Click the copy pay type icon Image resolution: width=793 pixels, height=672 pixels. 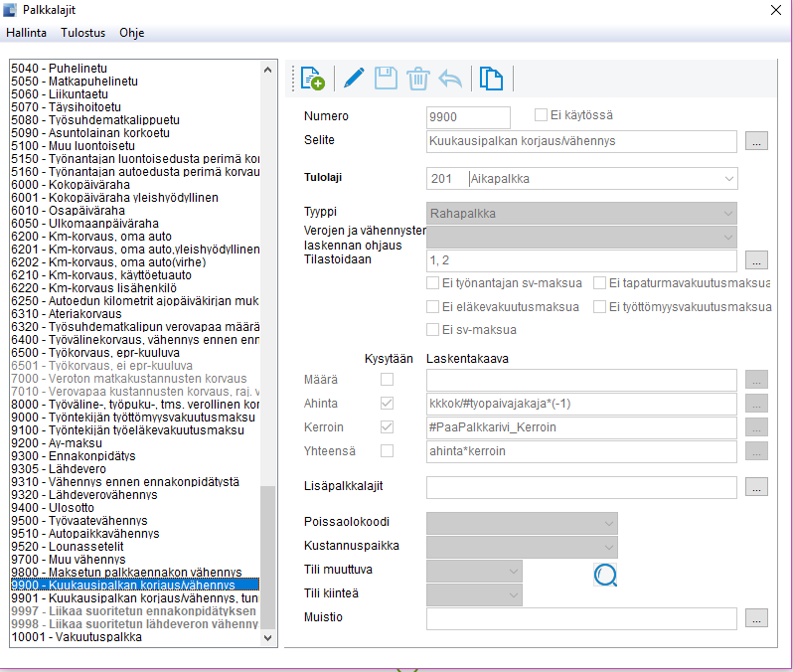[491, 79]
